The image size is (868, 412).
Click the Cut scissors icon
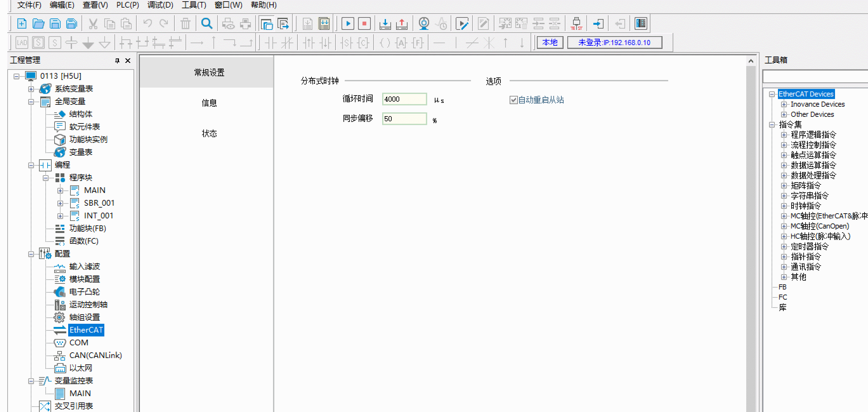(x=93, y=23)
